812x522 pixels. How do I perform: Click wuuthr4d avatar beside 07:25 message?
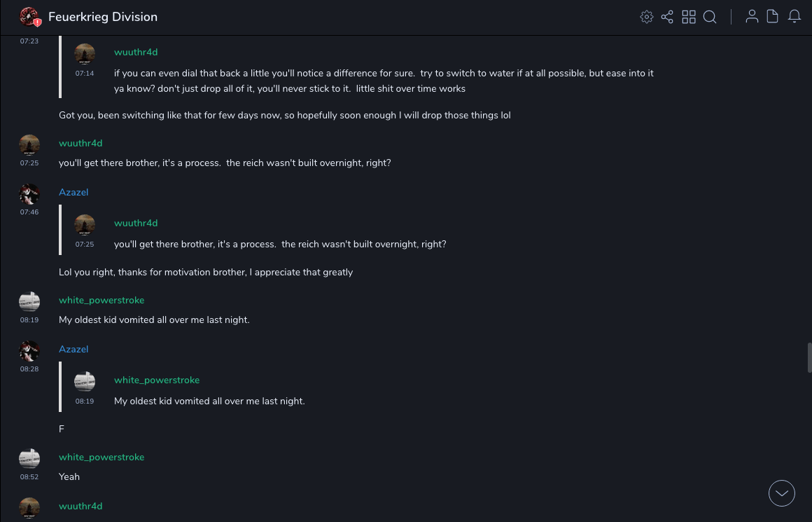point(29,145)
